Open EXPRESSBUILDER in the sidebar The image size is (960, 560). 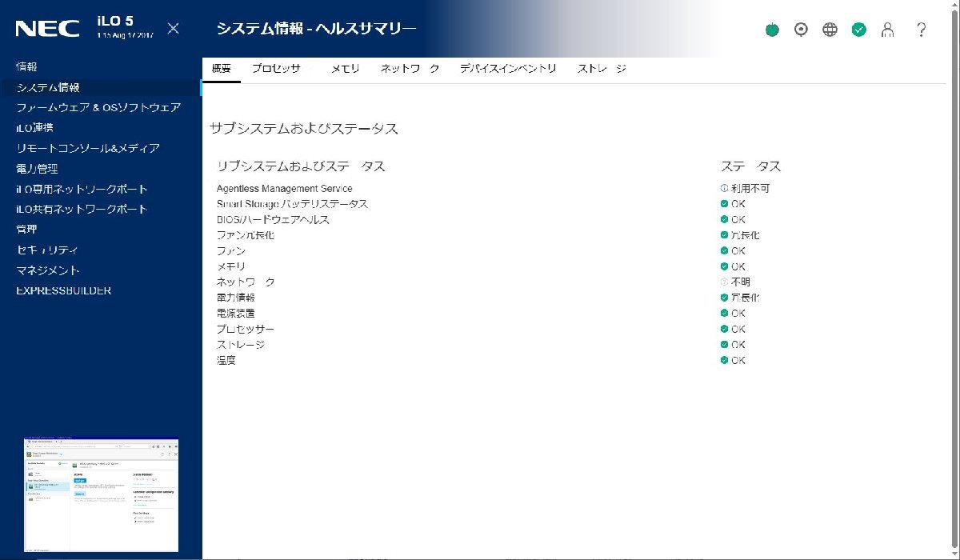64,290
